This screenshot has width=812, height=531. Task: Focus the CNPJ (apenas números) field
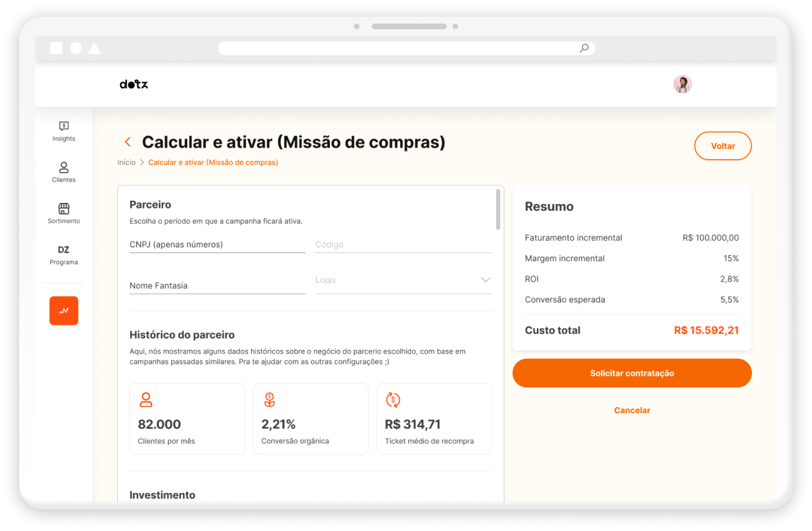[218, 244]
